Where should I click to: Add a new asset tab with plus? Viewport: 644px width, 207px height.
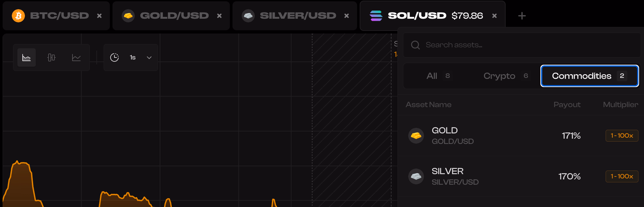pos(522,16)
